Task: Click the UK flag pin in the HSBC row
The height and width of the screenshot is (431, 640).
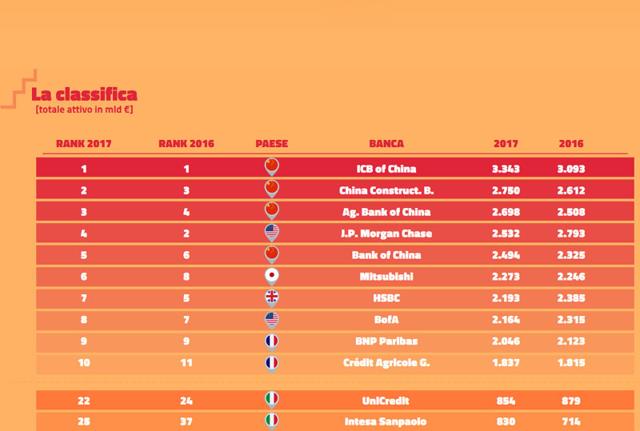Action: [x=271, y=298]
